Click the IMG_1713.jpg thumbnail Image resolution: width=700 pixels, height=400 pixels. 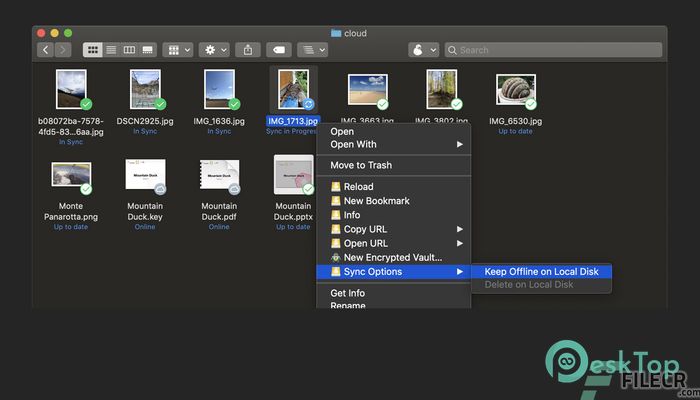coord(293,89)
